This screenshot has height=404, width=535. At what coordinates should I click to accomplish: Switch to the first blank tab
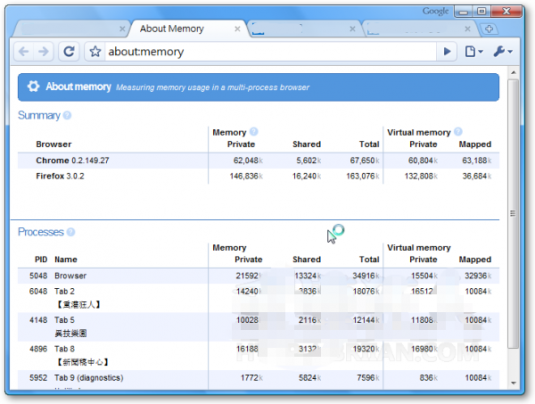point(70,29)
